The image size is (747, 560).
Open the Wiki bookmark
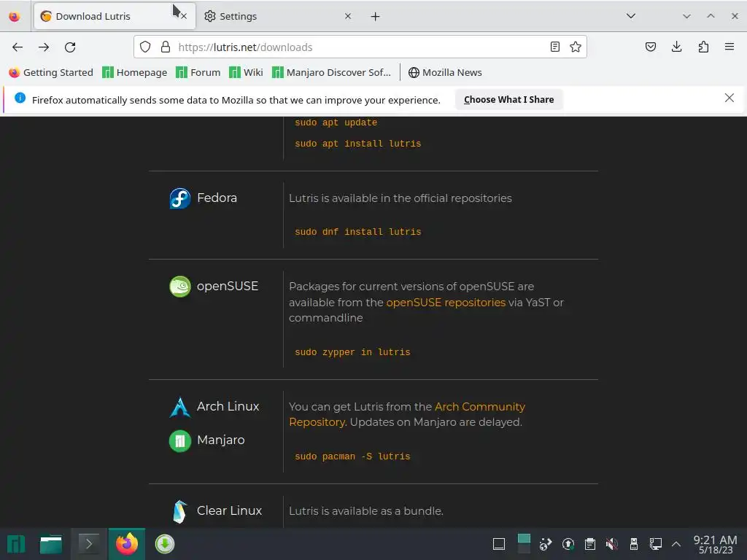click(247, 72)
